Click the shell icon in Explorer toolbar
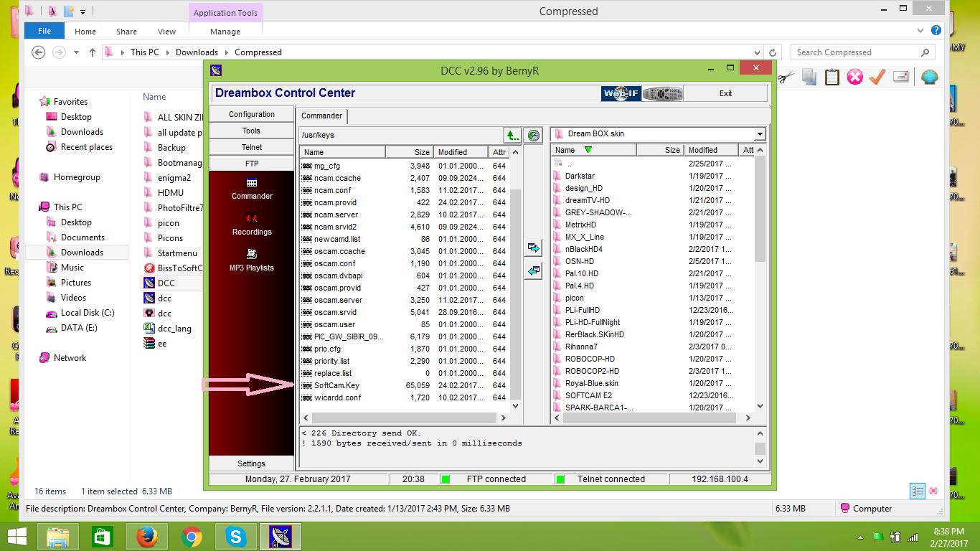The image size is (980, 551). pyautogui.click(x=929, y=77)
